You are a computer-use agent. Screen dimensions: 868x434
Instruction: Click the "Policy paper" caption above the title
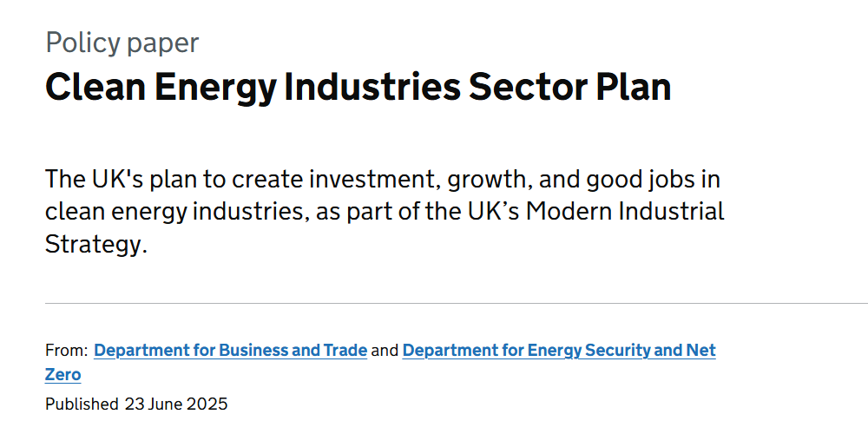pos(122,43)
